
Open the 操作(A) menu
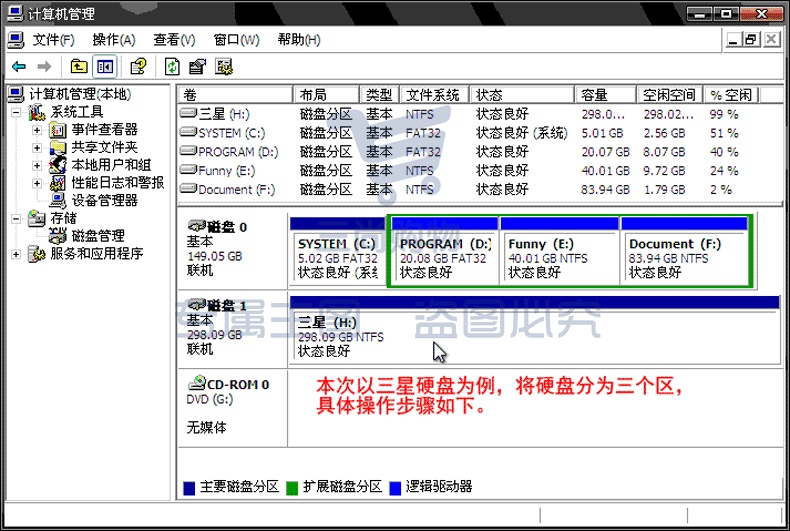(x=114, y=40)
